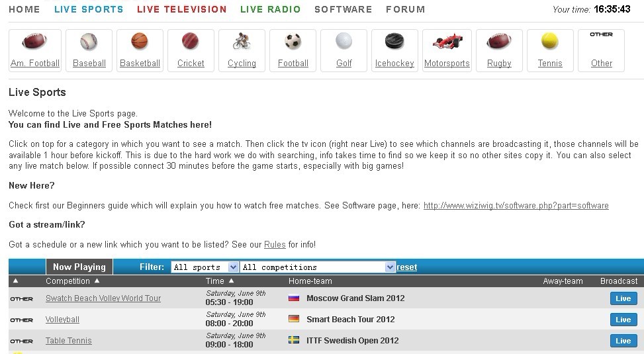The height and width of the screenshot is (354, 644).
Task: Click the reset filter link
Action: click(406, 267)
